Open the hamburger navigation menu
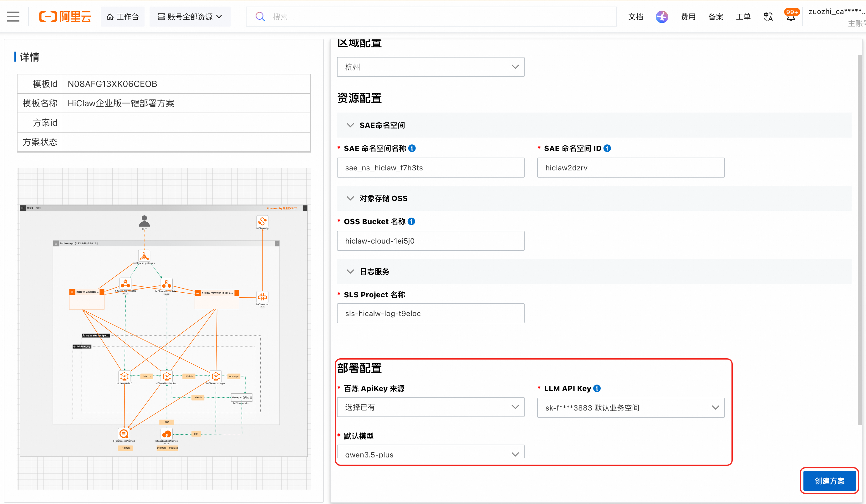 click(x=13, y=17)
